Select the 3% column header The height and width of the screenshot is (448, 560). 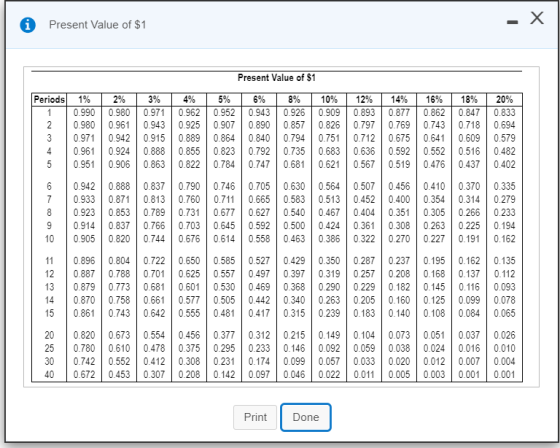(x=154, y=100)
